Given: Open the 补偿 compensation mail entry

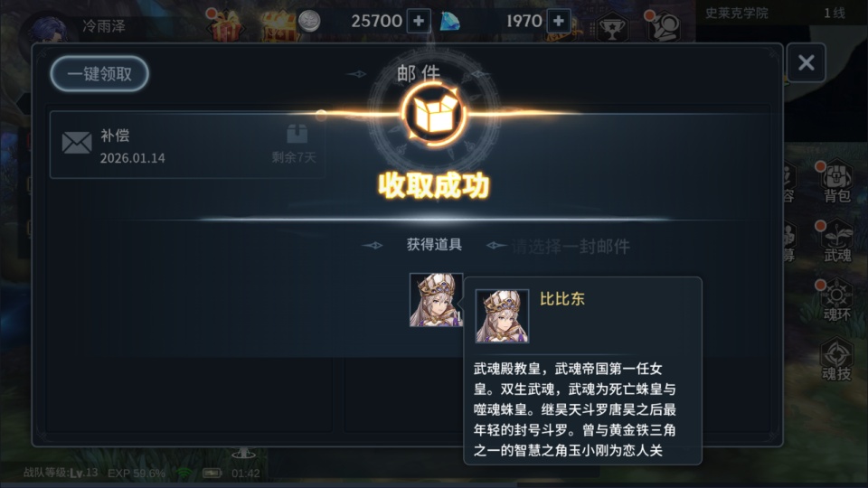Looking at the screenshot, I should pyautogui.click(x=187, y=145).
